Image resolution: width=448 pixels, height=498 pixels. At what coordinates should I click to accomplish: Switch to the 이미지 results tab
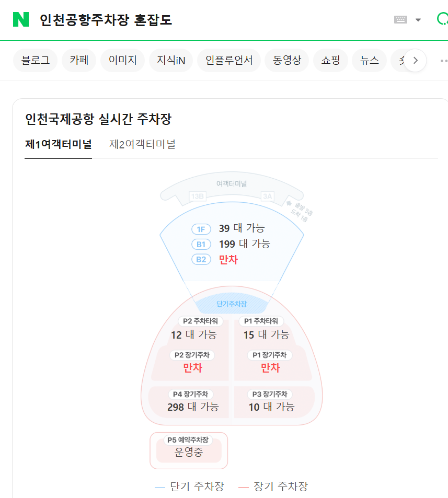coord(122,61)
